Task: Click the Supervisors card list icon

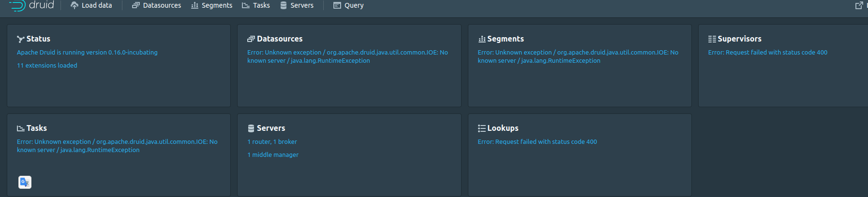Action: coord(712,39)
